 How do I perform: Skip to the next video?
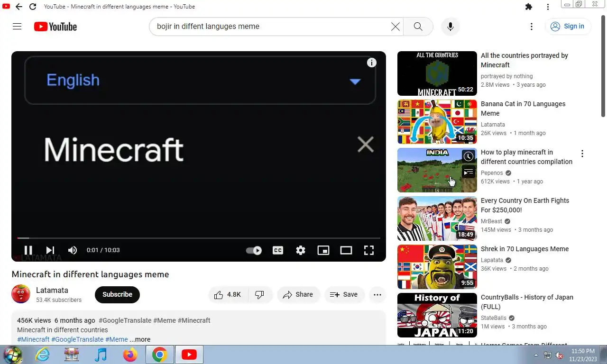(x=50, y=250)
